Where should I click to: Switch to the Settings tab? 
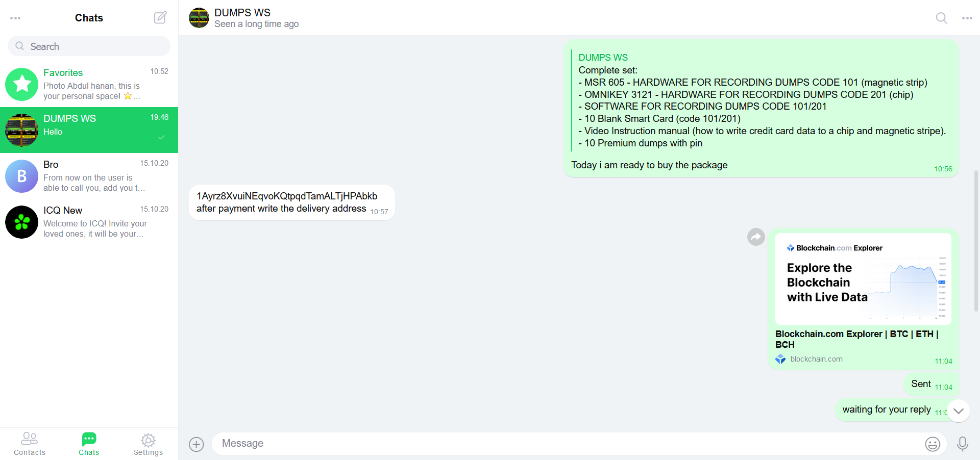pos(148,444)
